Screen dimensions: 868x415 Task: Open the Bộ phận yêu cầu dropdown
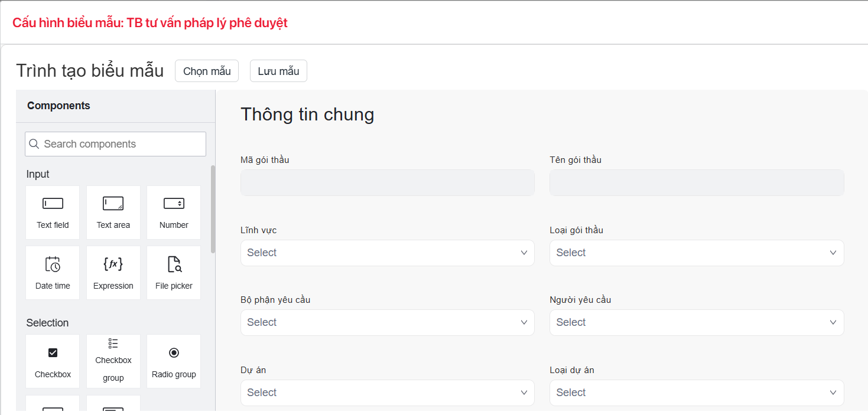387,322
